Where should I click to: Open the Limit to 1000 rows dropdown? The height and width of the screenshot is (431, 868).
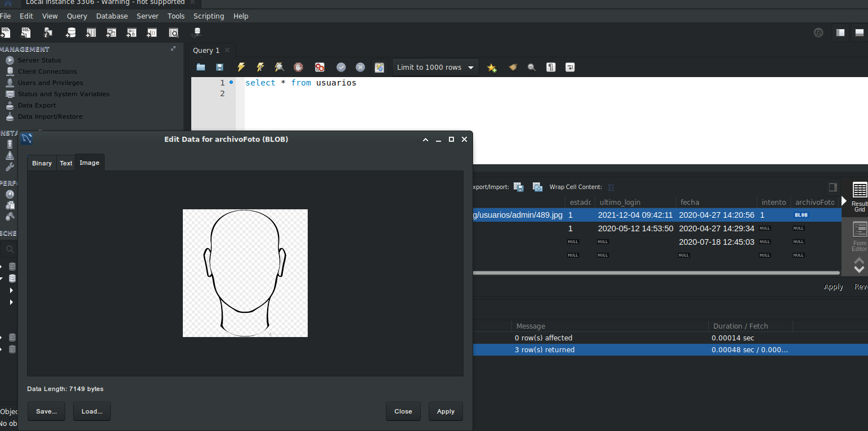tap(435, 68)
